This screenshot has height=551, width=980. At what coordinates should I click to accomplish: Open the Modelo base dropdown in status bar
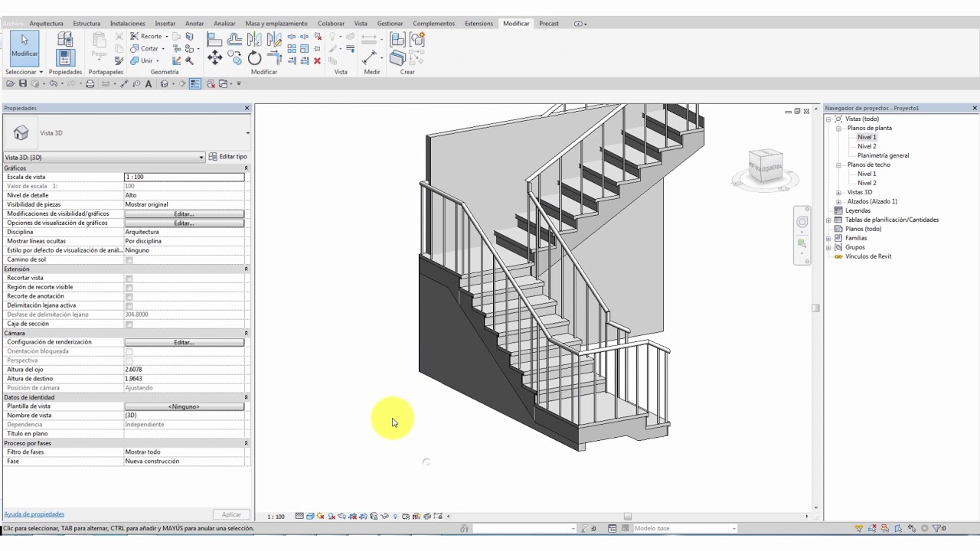click(733, 529)
